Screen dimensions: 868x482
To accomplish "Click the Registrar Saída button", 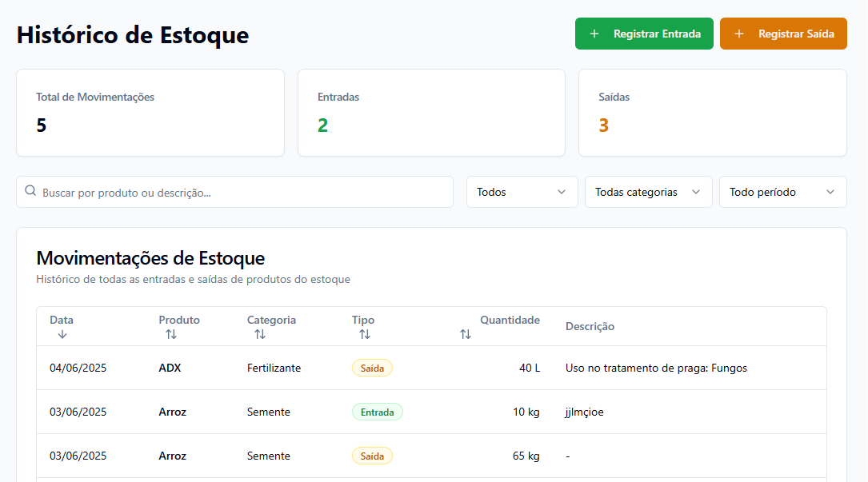I will tap(783, 34).
